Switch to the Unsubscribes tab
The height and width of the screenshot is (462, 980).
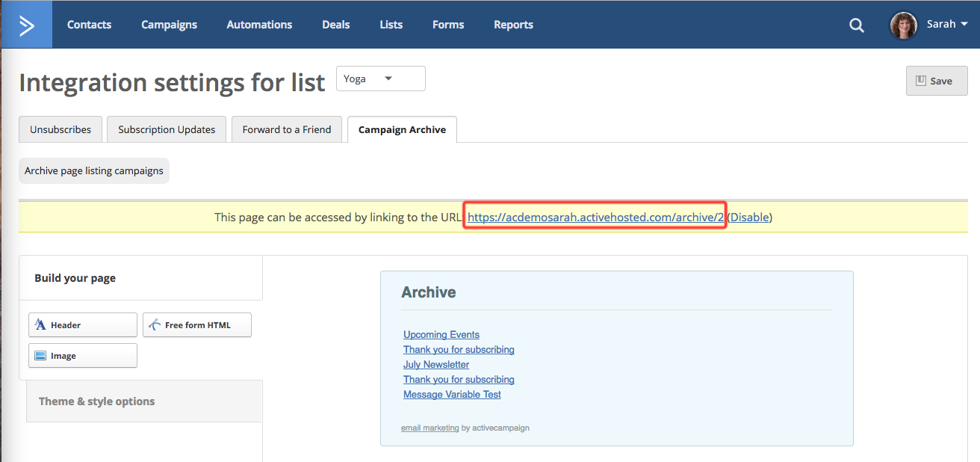click(x=61, y=129)
